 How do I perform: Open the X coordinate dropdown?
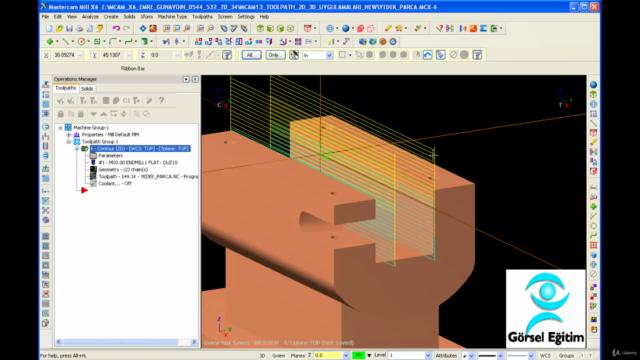pyautogui.click(x=80, y=55)
